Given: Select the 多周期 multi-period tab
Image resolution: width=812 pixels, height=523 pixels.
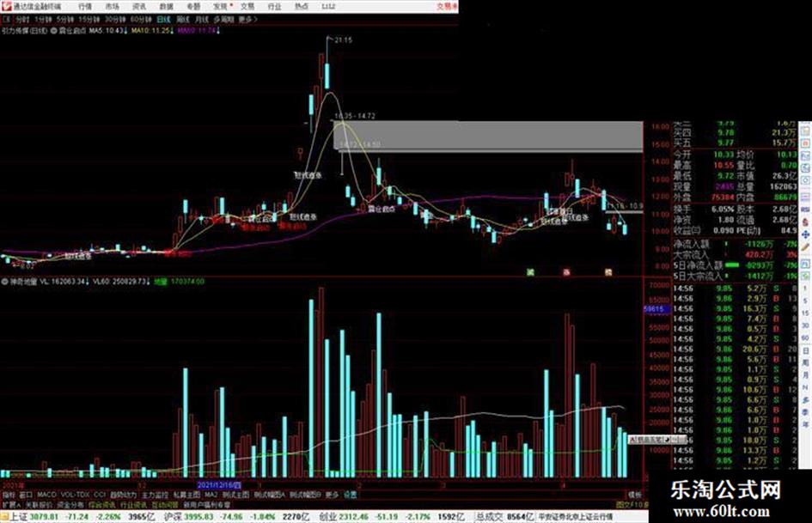Looking at the screenshot, I should 223,19.
